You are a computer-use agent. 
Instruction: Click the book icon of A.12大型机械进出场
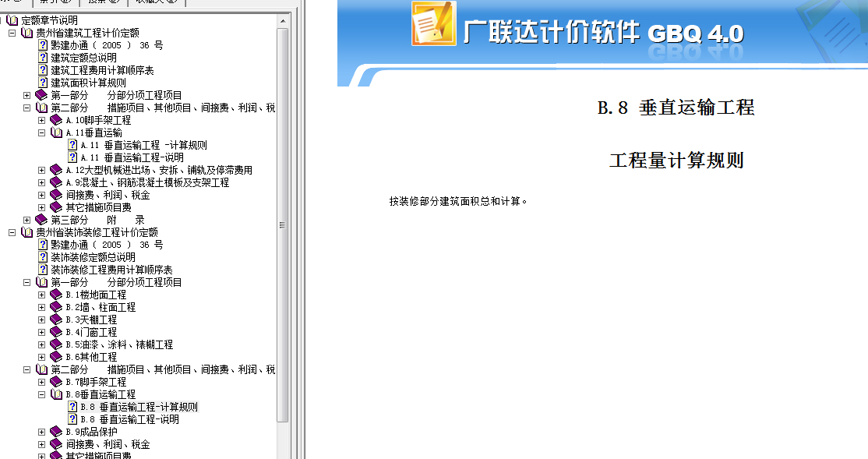[56, 170]
